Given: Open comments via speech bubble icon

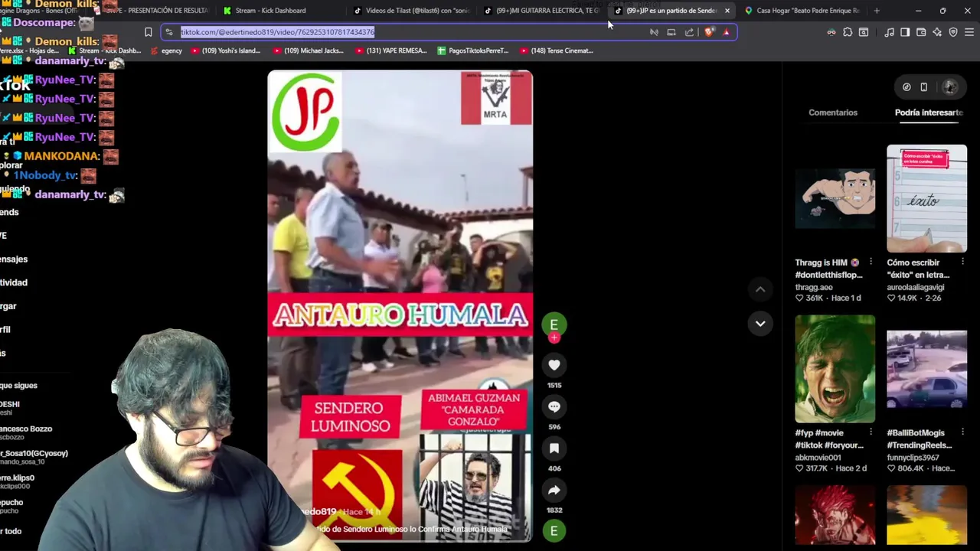Looking at the screenshot, I should 554,407.
